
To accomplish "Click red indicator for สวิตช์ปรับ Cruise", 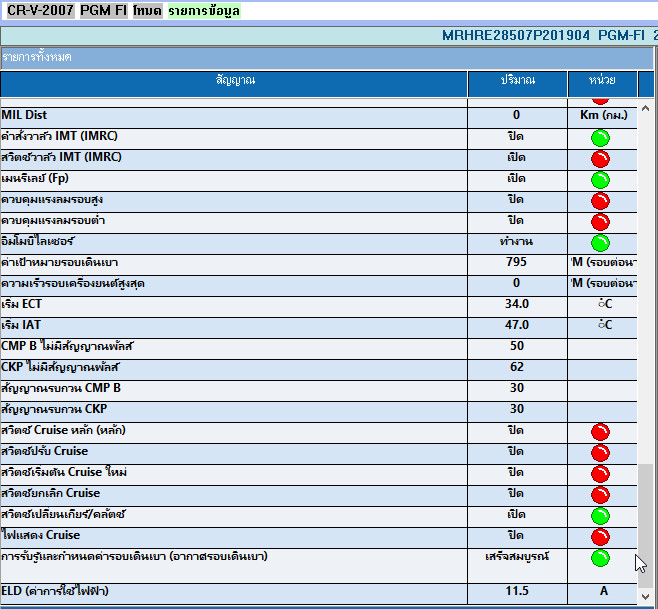I will click(600, 453).
